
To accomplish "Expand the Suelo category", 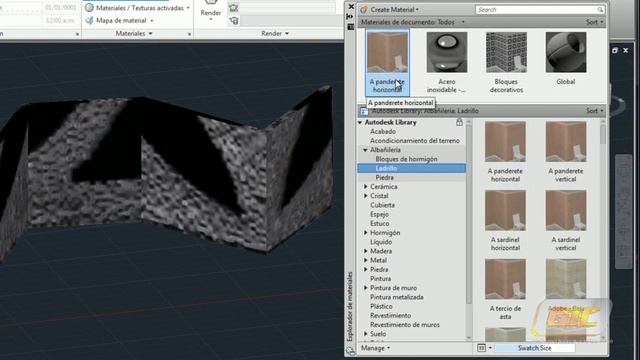I will point(365,334).
